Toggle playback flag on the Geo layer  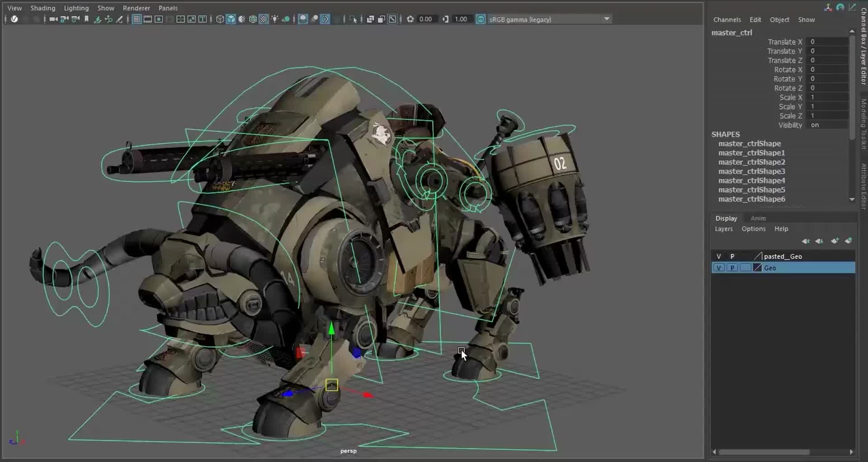pyautogui.click(x=732, y=268)
